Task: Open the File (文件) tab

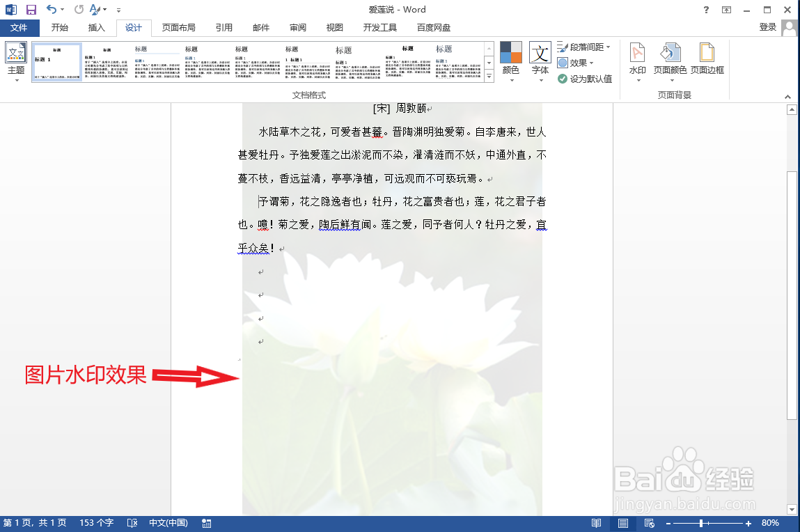Action: (19, 28)
